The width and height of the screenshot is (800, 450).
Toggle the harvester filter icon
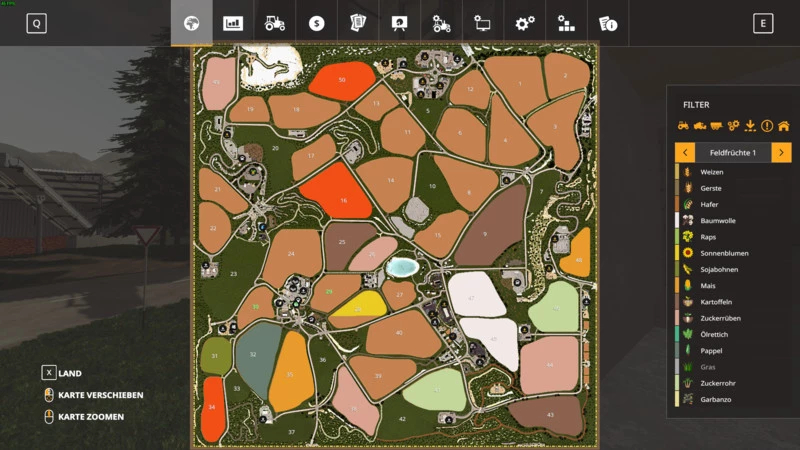pos(700,126)
